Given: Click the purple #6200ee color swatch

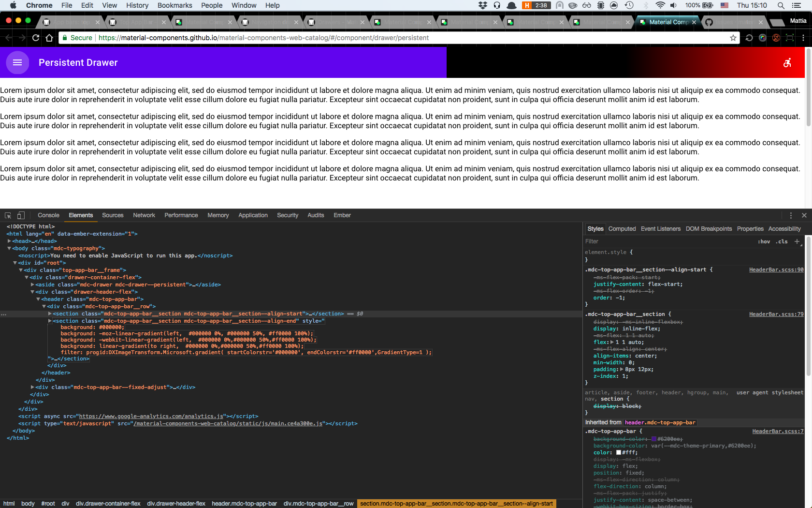Looking at the screenshot, I should click(x=653, y=439).
